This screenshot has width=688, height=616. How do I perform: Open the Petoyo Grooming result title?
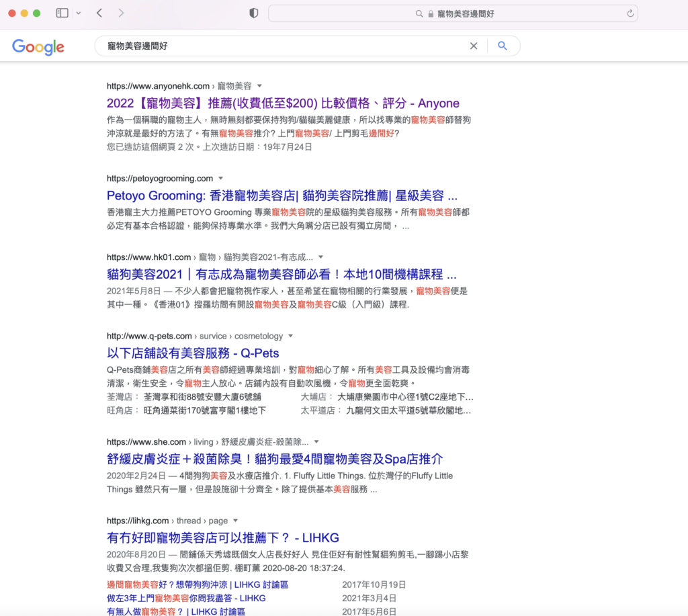[x=282, y=195]
